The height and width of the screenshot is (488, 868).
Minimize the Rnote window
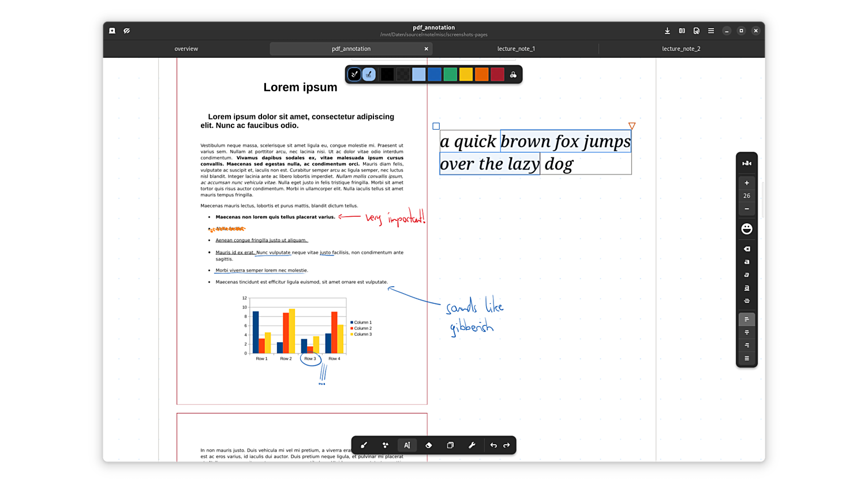point(727,31)
